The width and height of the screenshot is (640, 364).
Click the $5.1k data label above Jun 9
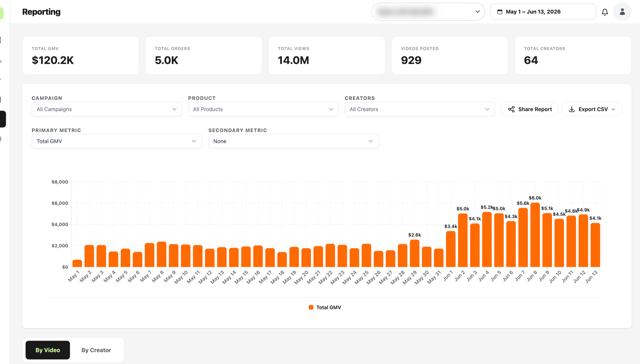point(547,208)
